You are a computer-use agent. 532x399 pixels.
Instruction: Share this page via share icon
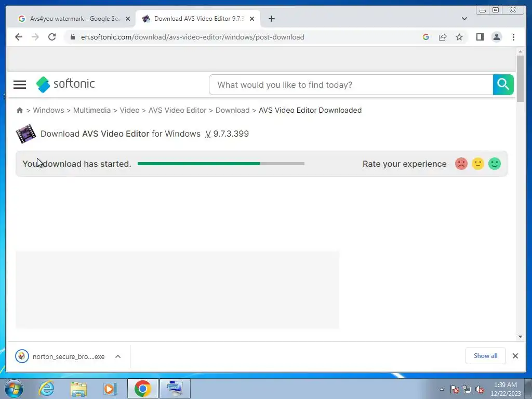click(x=443, y=37)
